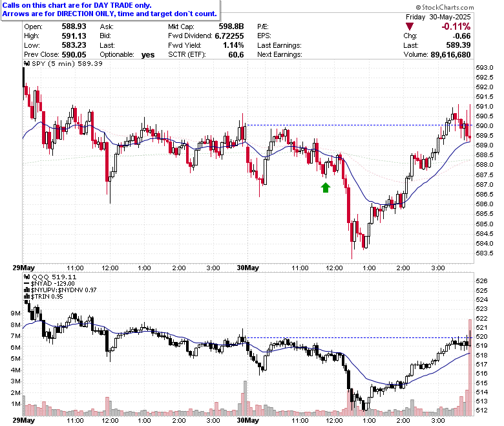The image size is (504, 426).
Task: Click the StockCharts.com copyright watermark
Action: click(x=445, y=7)
